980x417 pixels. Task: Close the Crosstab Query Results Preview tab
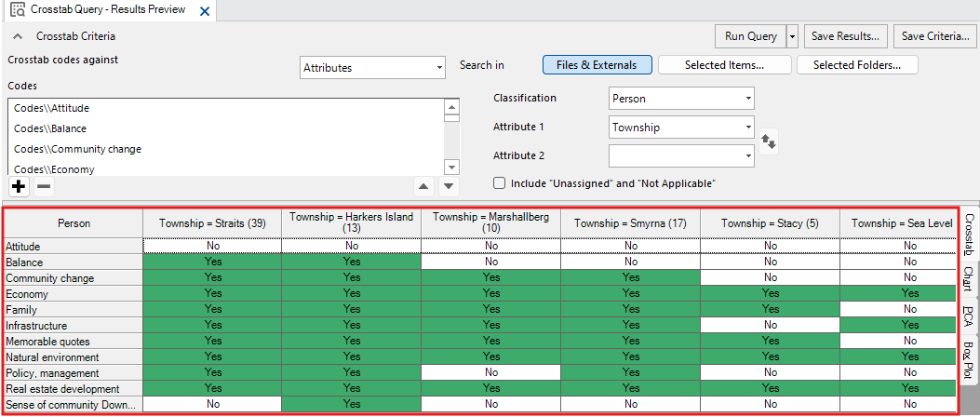[204, 10]
